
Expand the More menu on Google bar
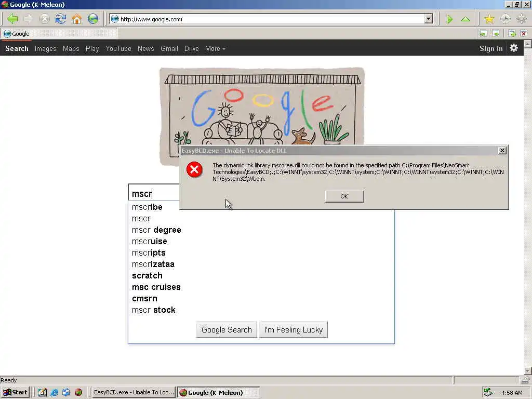pos(215,48)
